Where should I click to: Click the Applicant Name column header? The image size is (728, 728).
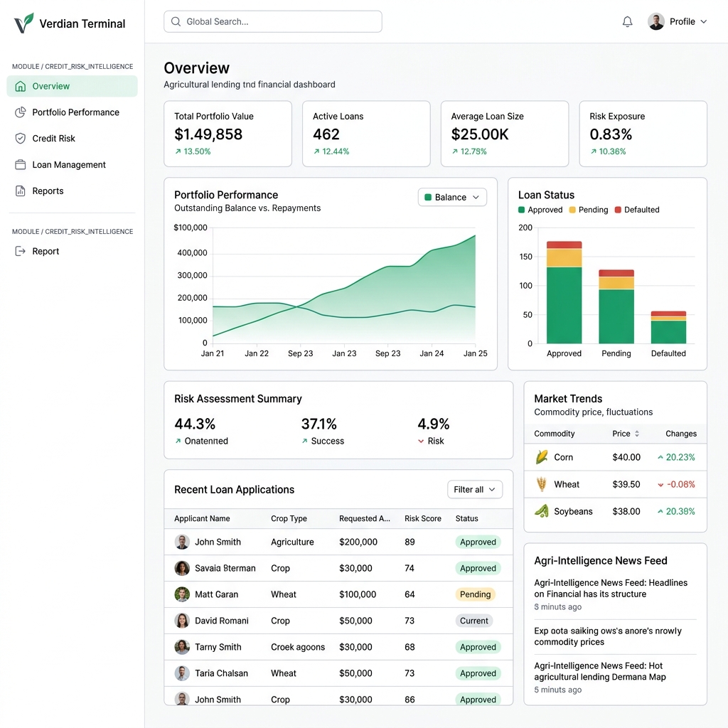tap(202, 518)
